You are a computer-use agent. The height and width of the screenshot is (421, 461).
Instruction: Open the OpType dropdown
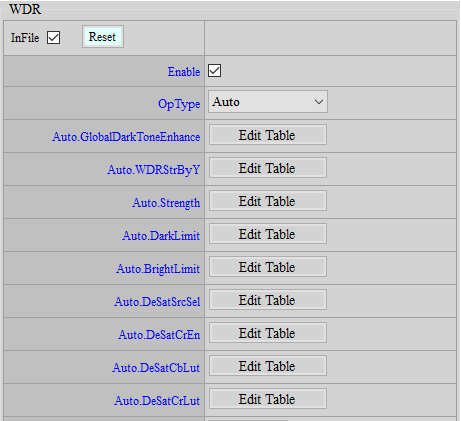click(x=268, y=102)
